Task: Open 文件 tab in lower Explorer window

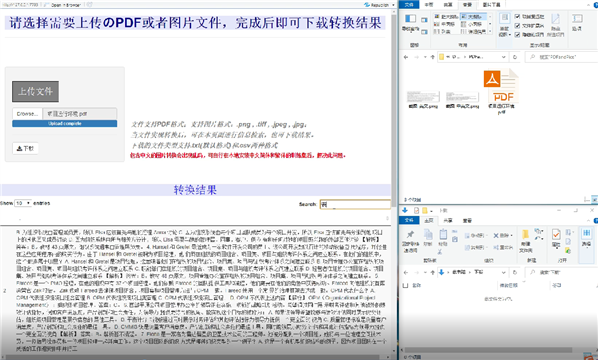Action: 409,220
